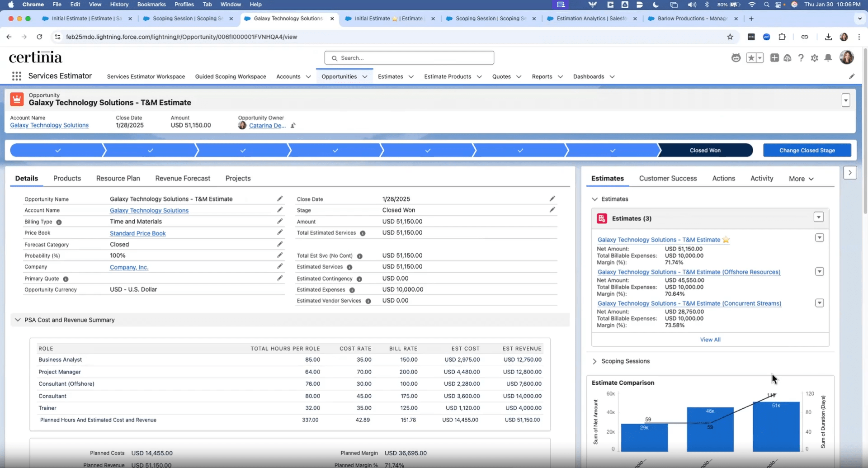Click the Change Closed Stage button
868x468 pixels.
(x=807, y=150)
